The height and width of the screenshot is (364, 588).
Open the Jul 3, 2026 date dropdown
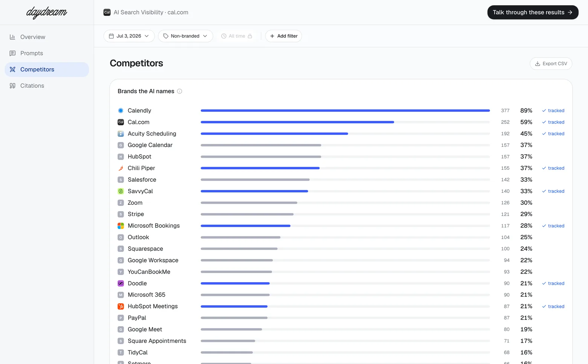pyautogui.click(x=129, y=36)
